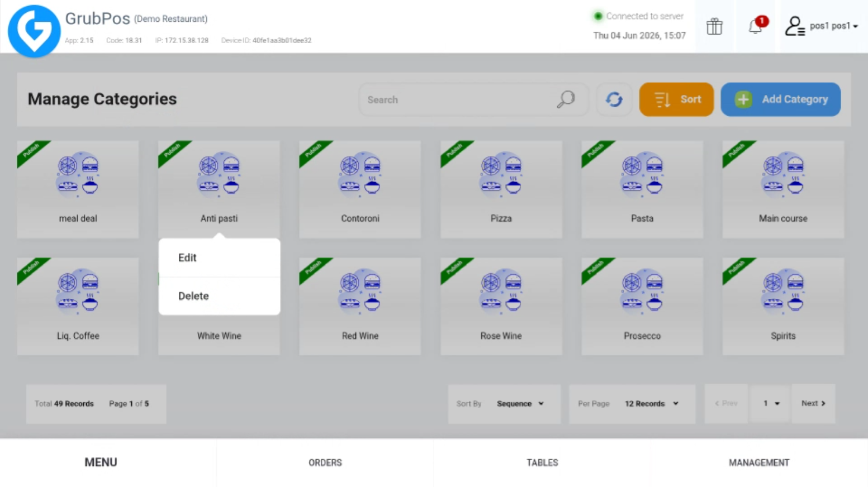Click the Device ID text
Screen dimensions: 868x487
(x=266, y=40)
